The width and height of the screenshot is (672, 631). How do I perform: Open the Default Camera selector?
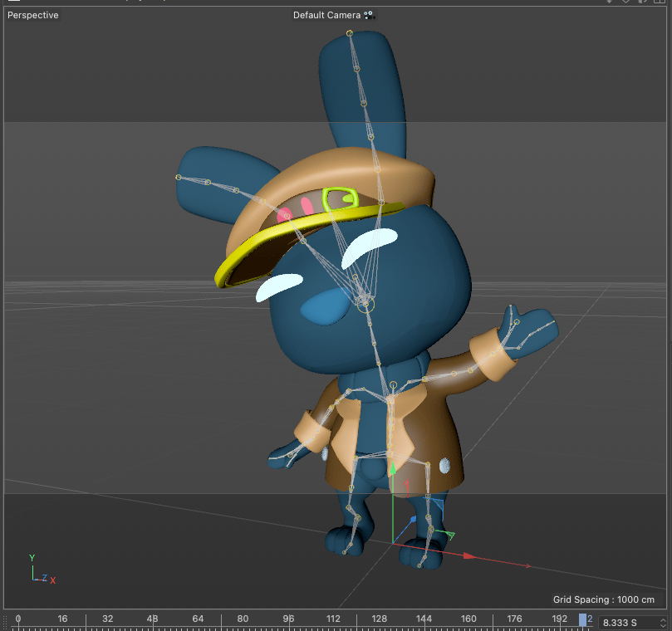pos(326,15)
